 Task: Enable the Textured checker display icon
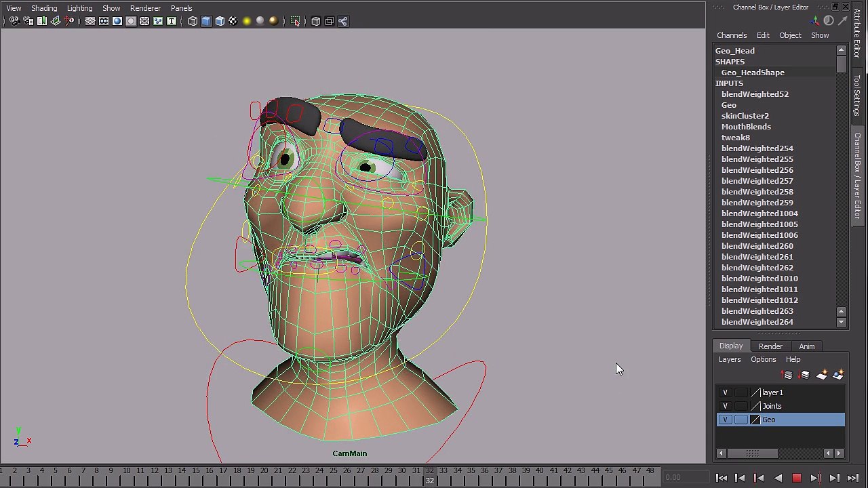pos(233,21)
